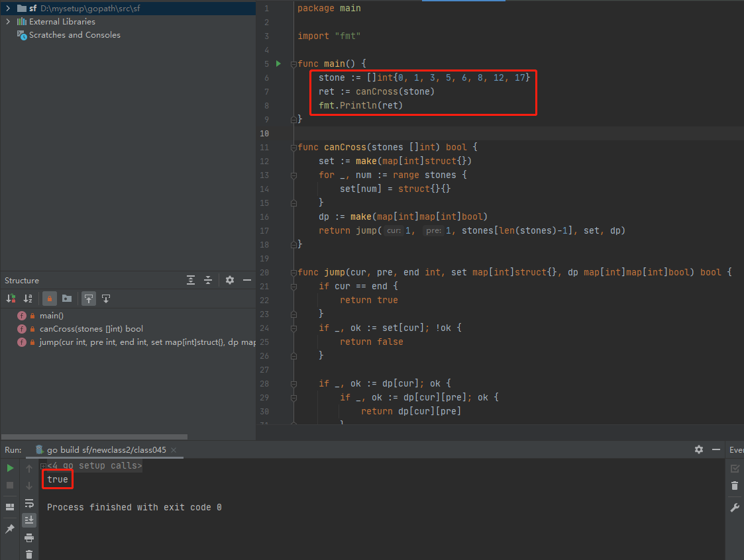Open Event Log wrench settings
The image size is (744, 560).
(x=735, y=508)
